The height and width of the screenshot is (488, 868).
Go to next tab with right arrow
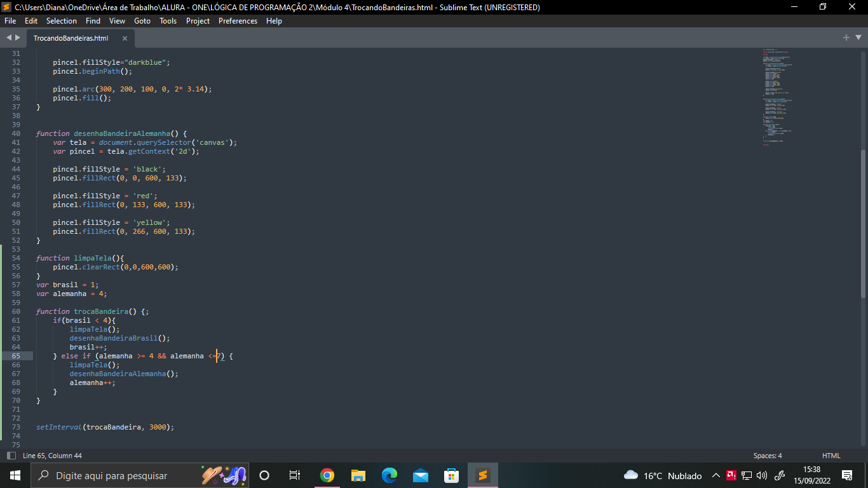pos(18,38)
